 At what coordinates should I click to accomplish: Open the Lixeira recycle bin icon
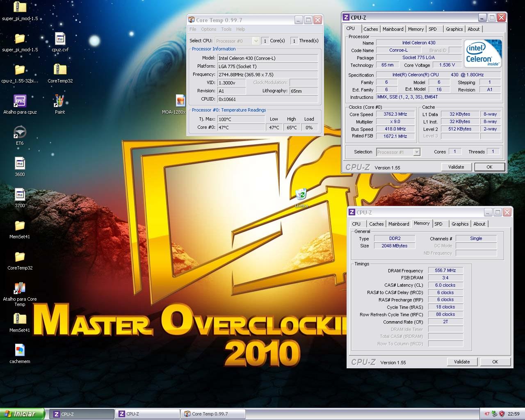301,194
